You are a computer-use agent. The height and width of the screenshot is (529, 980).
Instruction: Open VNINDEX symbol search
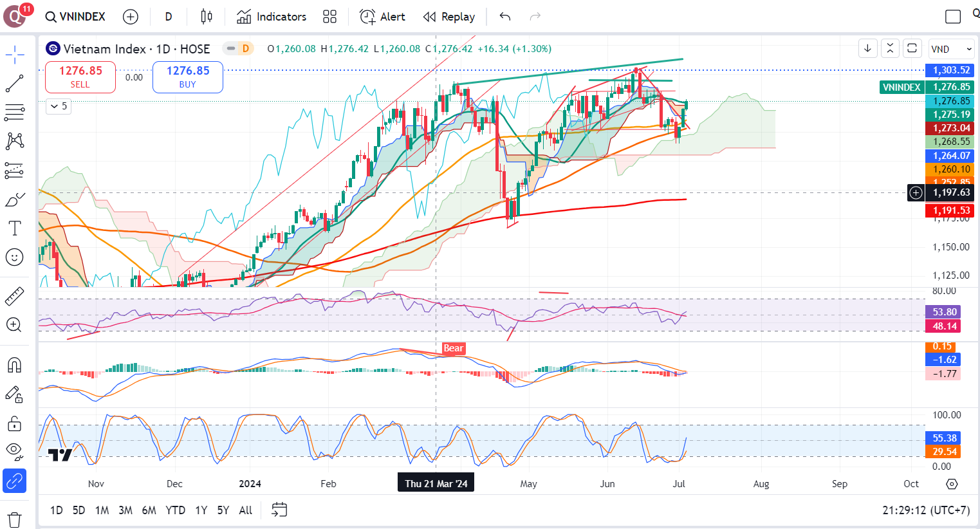pyautogui.click(x=76, y=17)
